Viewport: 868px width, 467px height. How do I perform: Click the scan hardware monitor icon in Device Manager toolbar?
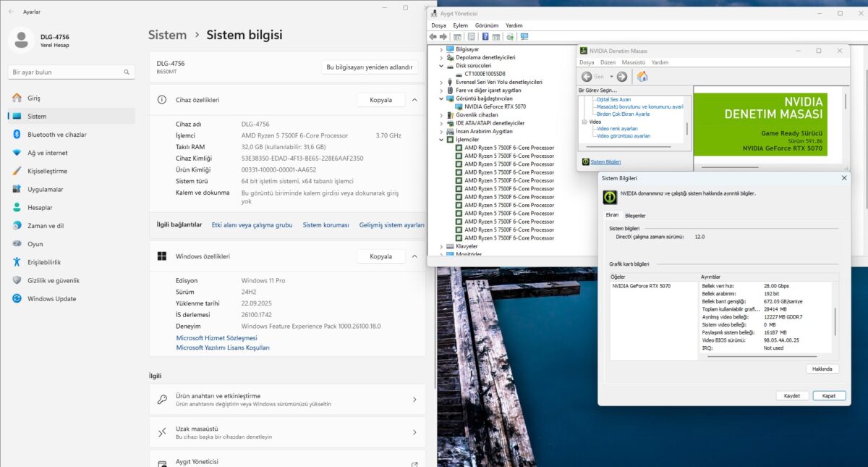(524, 36)
